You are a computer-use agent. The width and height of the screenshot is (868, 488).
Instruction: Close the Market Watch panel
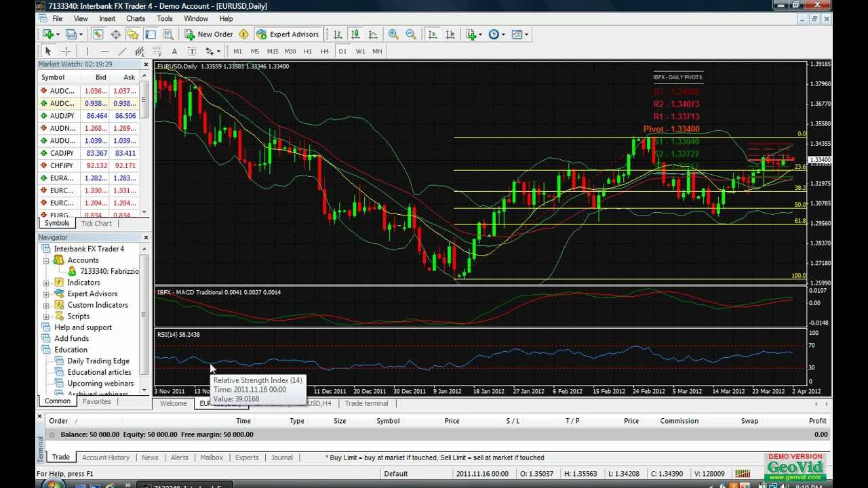[146, 64]
